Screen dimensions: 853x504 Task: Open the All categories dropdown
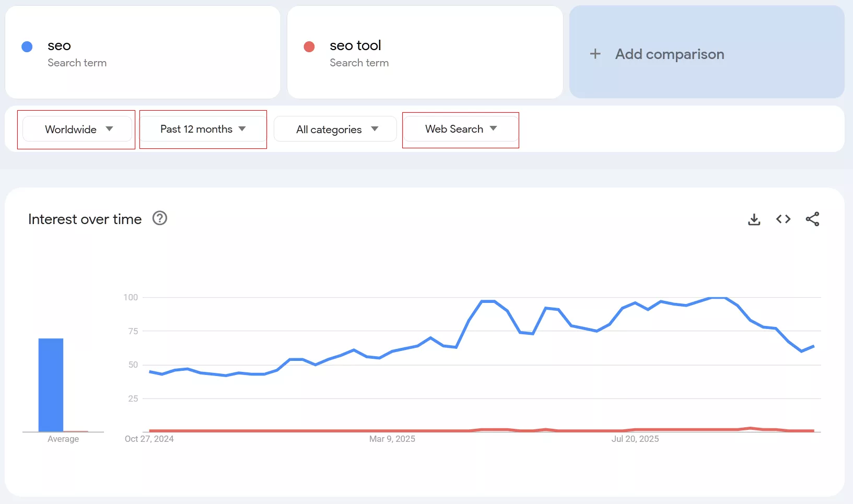coord(335,129)
